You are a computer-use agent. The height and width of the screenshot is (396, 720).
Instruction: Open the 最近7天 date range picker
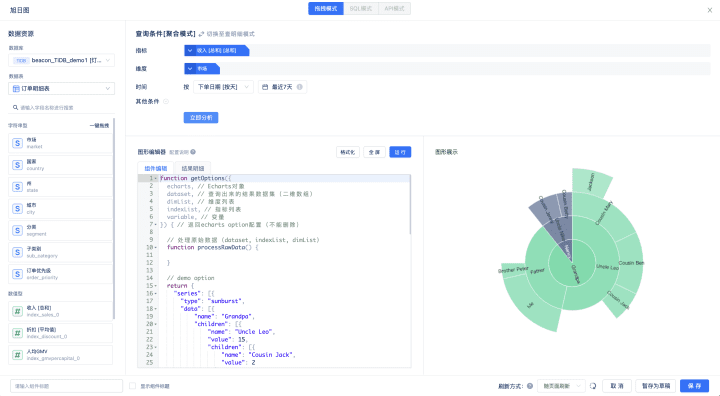click(x=282, y=87)
